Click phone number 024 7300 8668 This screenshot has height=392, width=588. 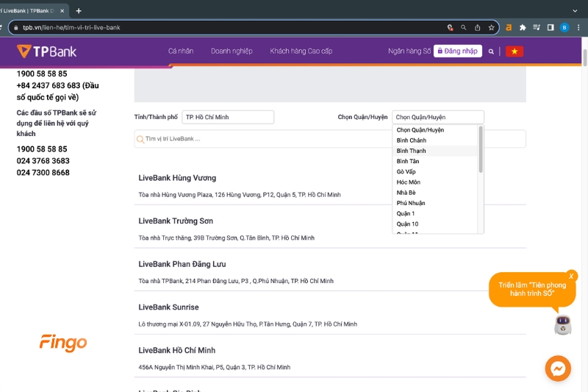point(43,173)
